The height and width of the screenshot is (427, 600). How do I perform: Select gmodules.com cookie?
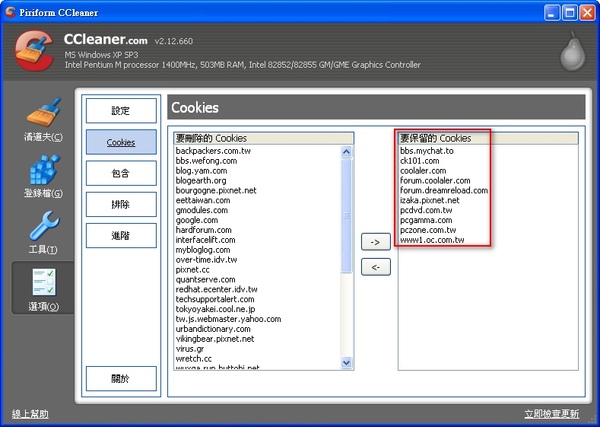(202, 210)
